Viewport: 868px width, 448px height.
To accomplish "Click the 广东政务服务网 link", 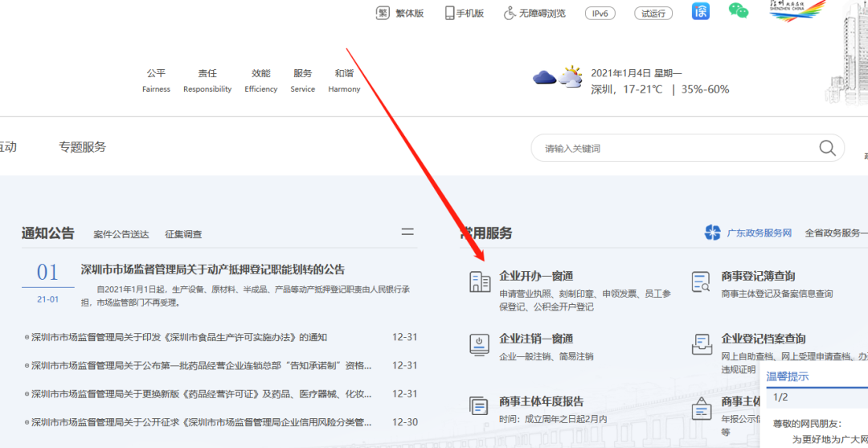I will click(x=759, y=233).
